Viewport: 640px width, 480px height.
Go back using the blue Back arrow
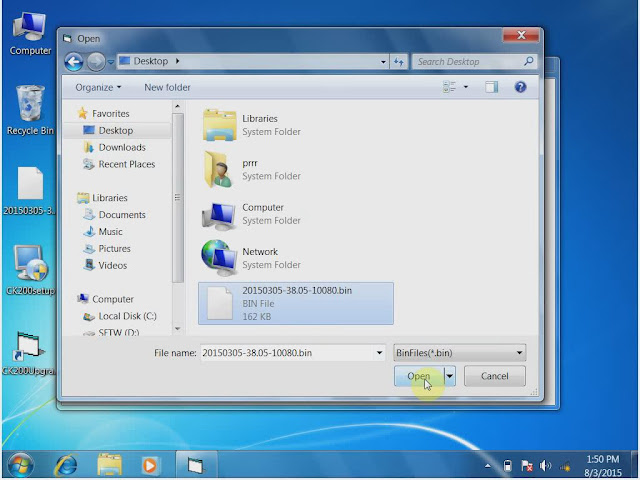click(x=74, y=62)
